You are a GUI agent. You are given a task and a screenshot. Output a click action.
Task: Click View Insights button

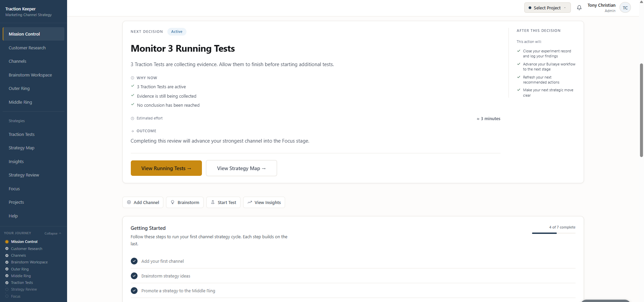(264, 202)
